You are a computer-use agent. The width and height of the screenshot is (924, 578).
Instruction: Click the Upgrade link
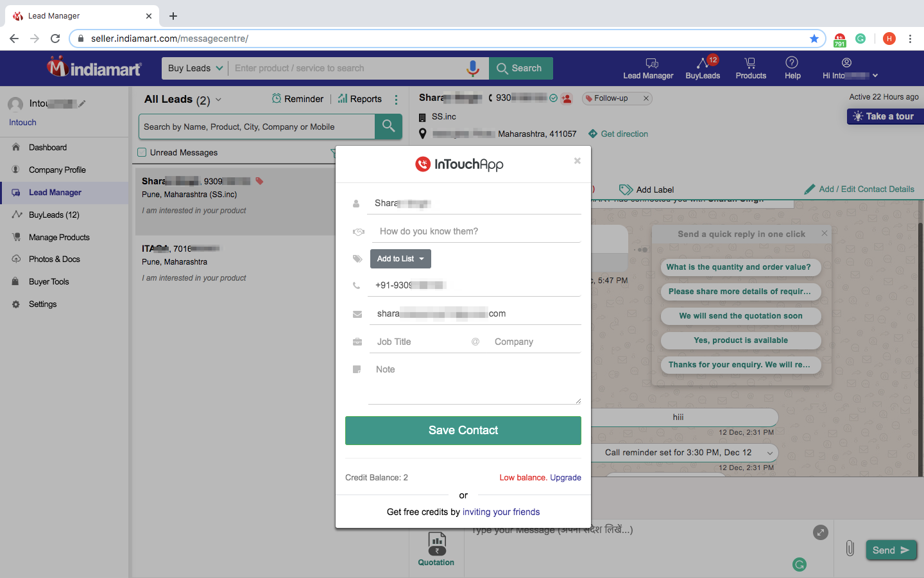click(x=565, y=477)
